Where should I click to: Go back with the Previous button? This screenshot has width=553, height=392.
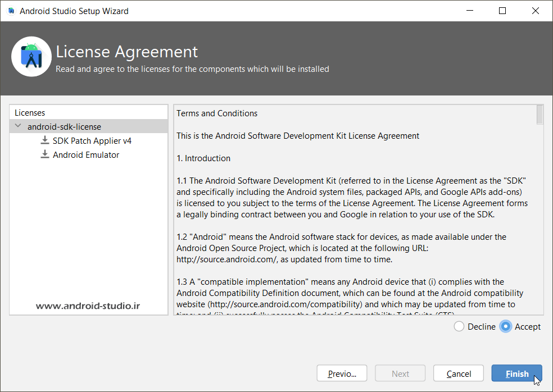coord(342,373)
